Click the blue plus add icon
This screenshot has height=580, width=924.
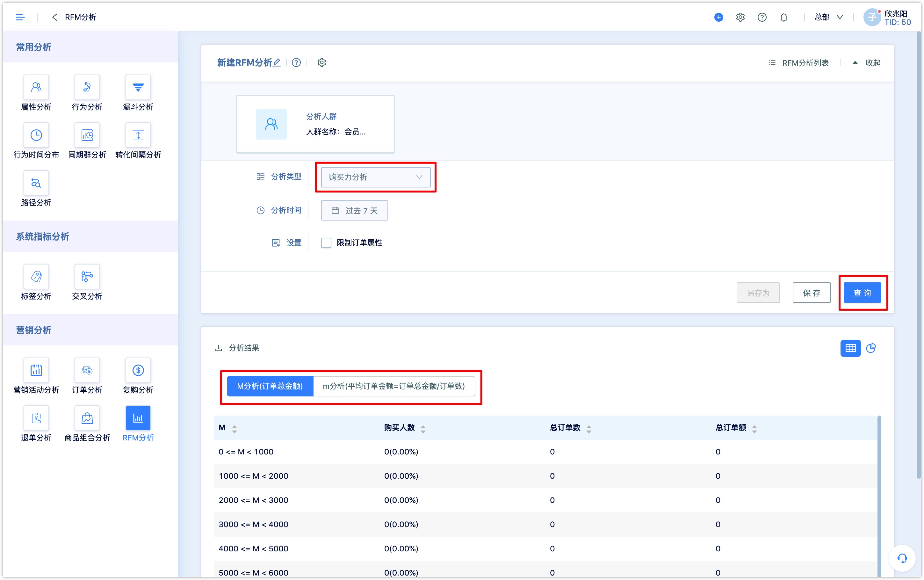click(718, 17)
